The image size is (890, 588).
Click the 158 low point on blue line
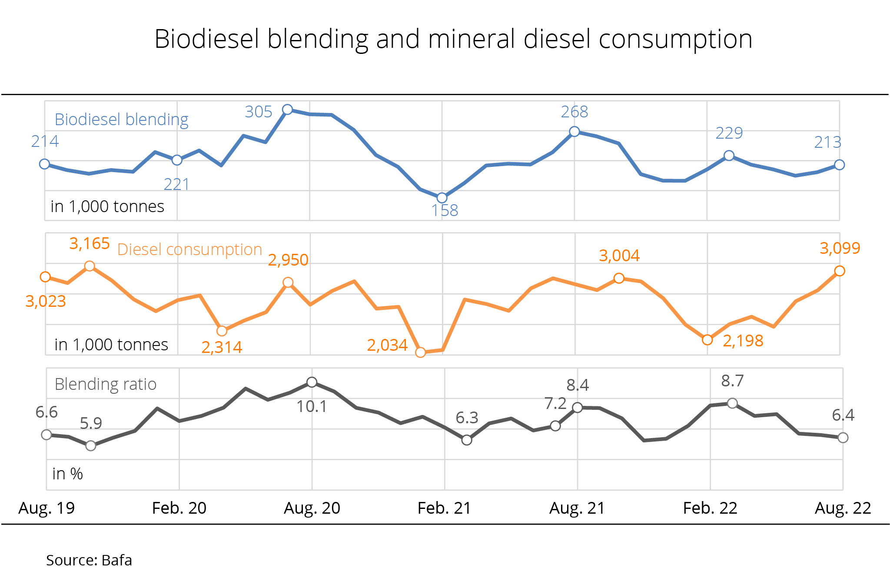pos(442,198)
